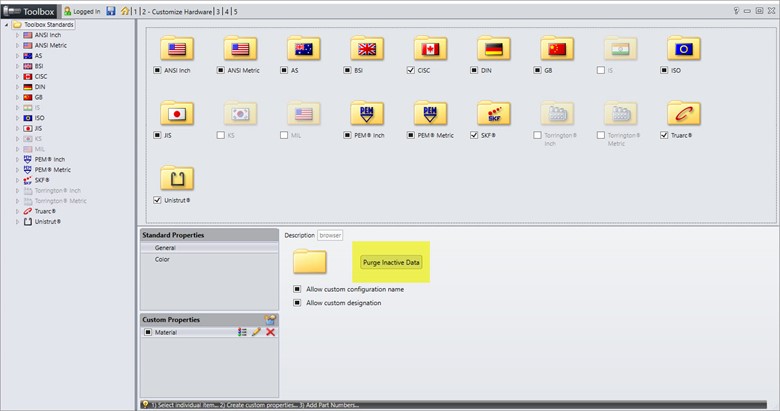Collapse the Toolbox Standards root node
The image size is (780, 411).
(6, 23)
